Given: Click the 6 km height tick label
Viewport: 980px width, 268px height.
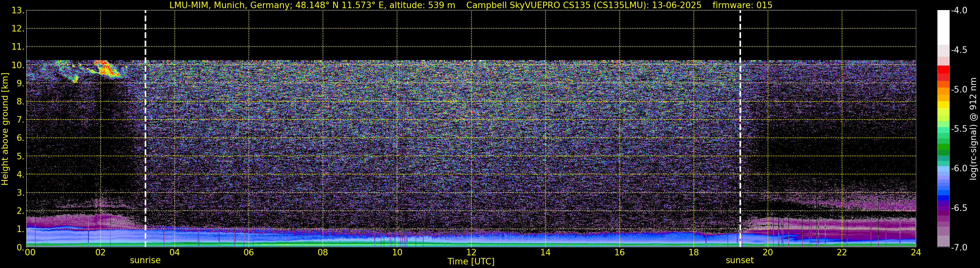Looking at the screenshot, I should 20,138.
